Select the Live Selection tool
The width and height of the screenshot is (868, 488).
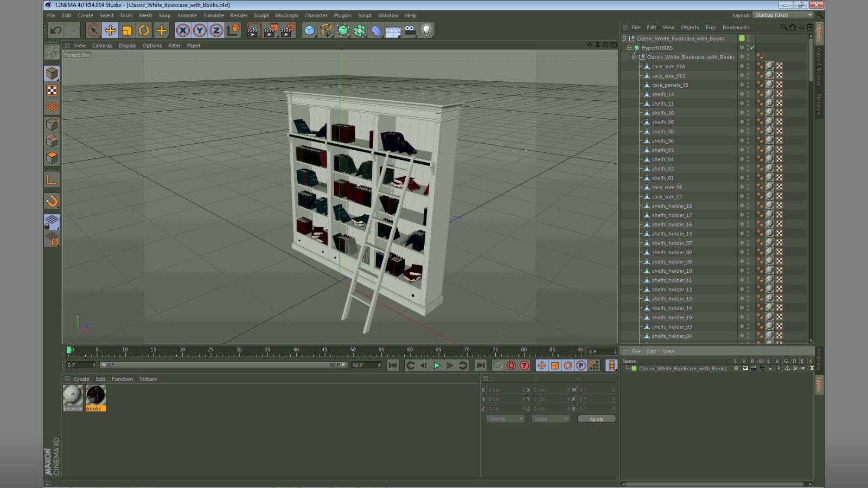[x=93, y=30]
